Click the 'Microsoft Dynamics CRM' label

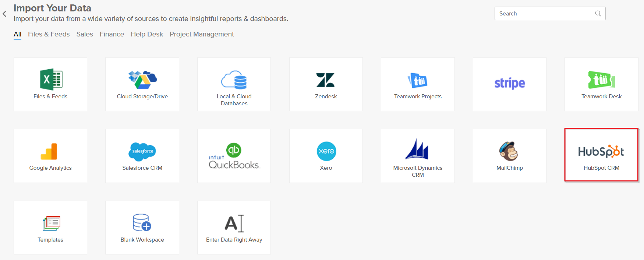[x=418, y=171]
